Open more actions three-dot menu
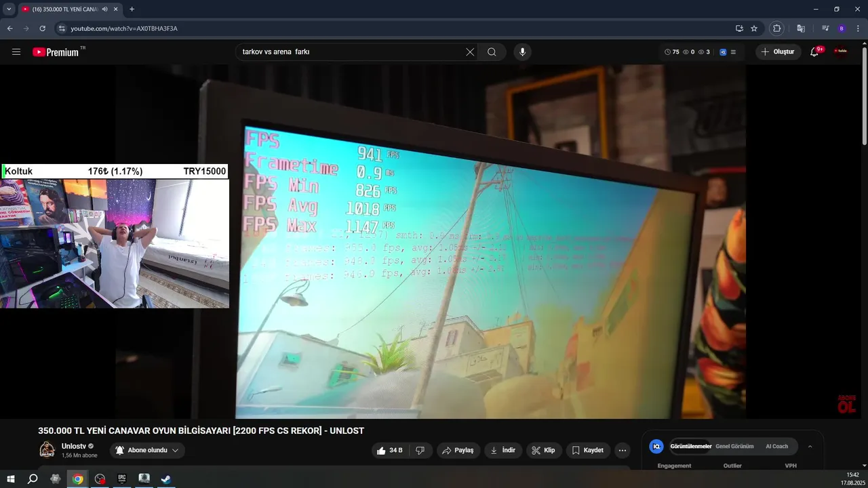868x488 pixels. pos(622,451)
